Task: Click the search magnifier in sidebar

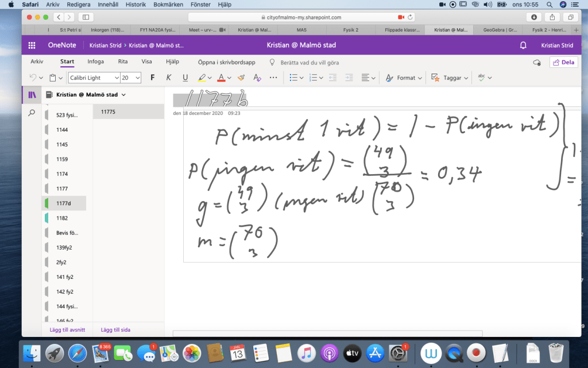Action: point(32,113)
